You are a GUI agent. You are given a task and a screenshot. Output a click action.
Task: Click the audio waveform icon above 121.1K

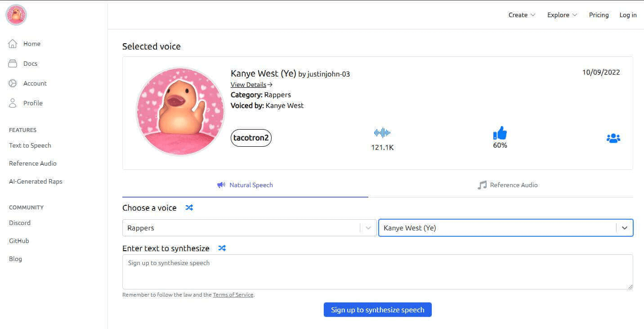[x=382, y=133]
